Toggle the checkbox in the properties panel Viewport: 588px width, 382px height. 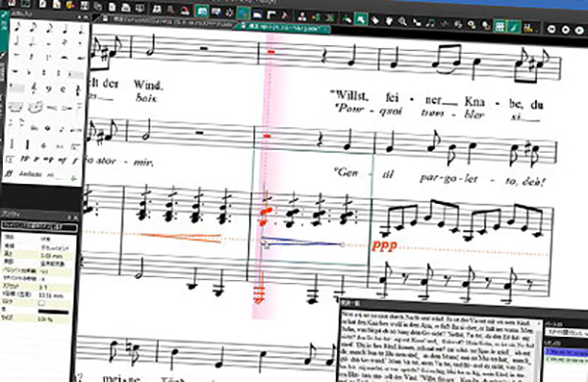pyautogui.click(x=42, y=303)
